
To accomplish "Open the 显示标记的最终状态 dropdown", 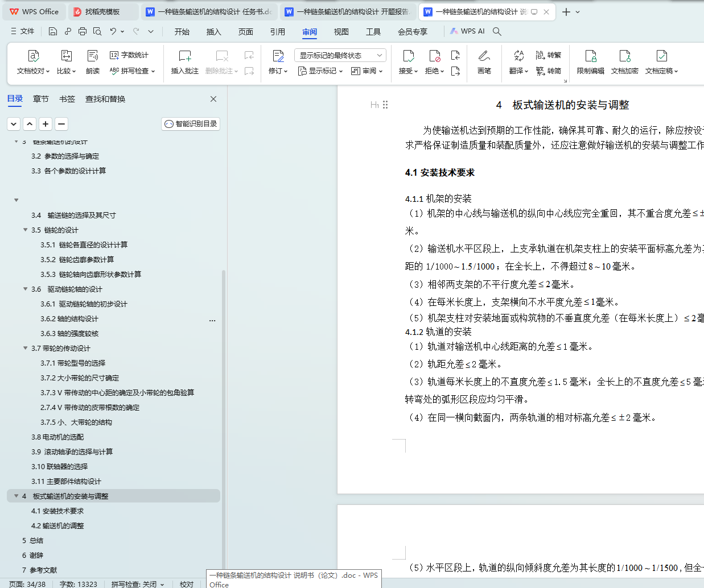I will point(340,55).
